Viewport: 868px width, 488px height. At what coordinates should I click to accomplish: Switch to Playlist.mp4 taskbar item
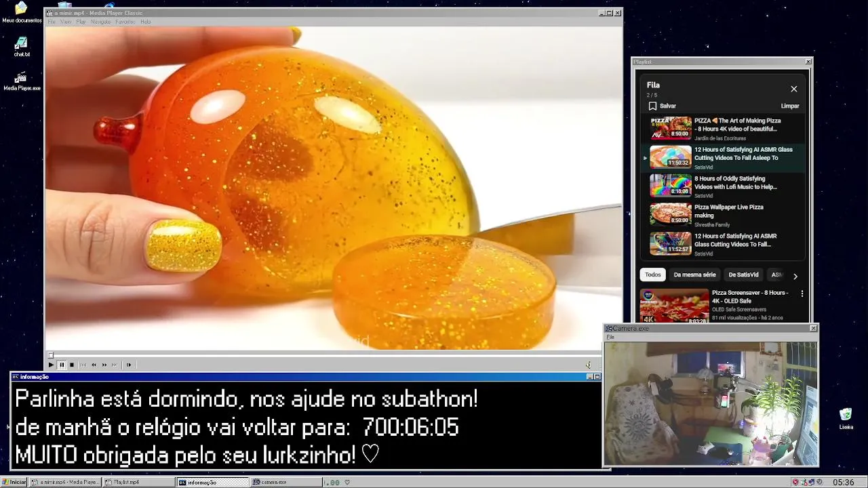tap(138, 482)
